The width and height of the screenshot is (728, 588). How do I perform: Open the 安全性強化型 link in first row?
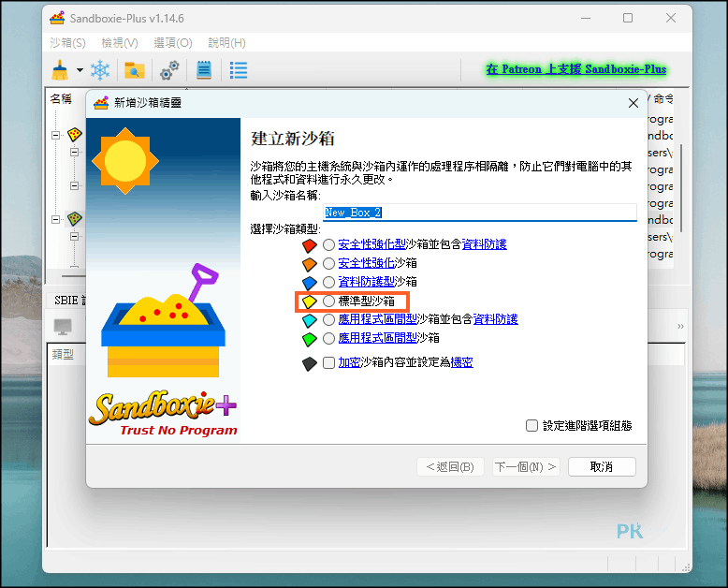(371, 244)
